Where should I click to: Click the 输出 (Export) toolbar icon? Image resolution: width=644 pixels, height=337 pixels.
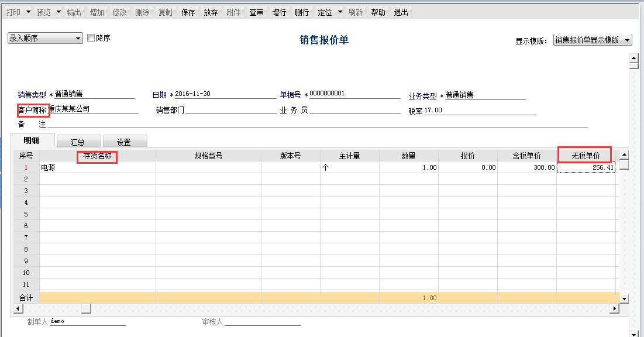tap(74, 12)
